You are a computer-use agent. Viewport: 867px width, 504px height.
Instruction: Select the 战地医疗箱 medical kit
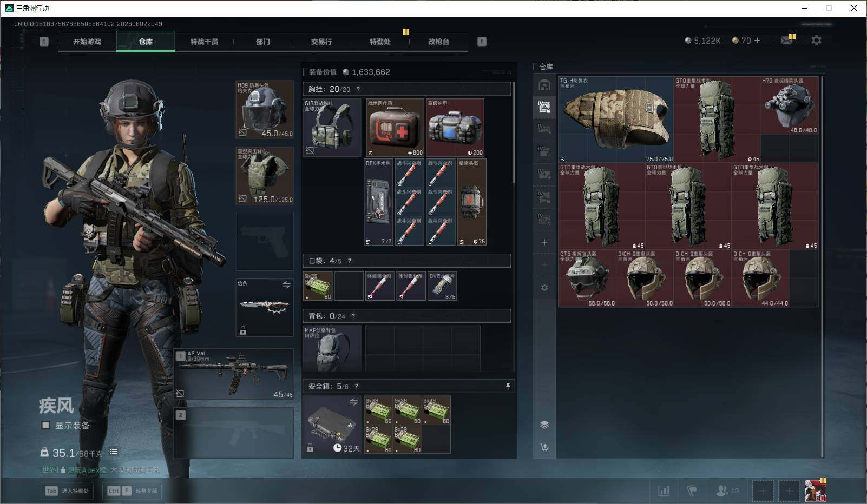point(395,128)
